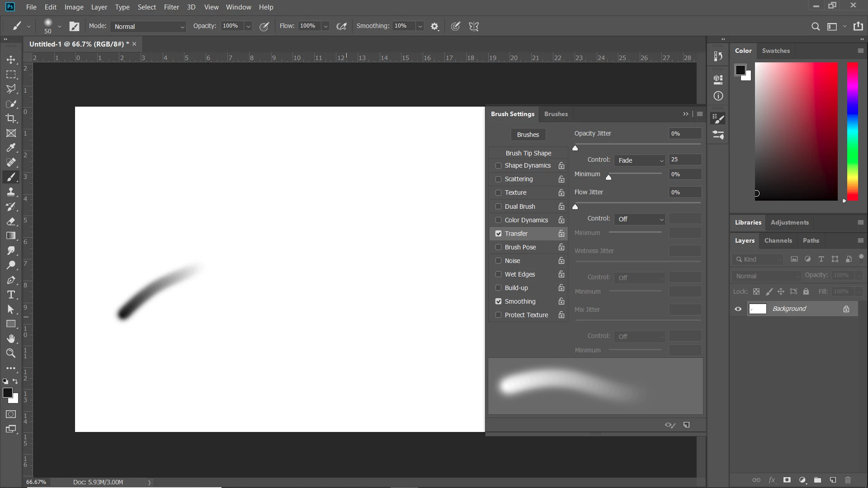Open Brush Tip Shape settings
Image resolution: width=868 pixels, height=488 pixels.
coord(528,153)
